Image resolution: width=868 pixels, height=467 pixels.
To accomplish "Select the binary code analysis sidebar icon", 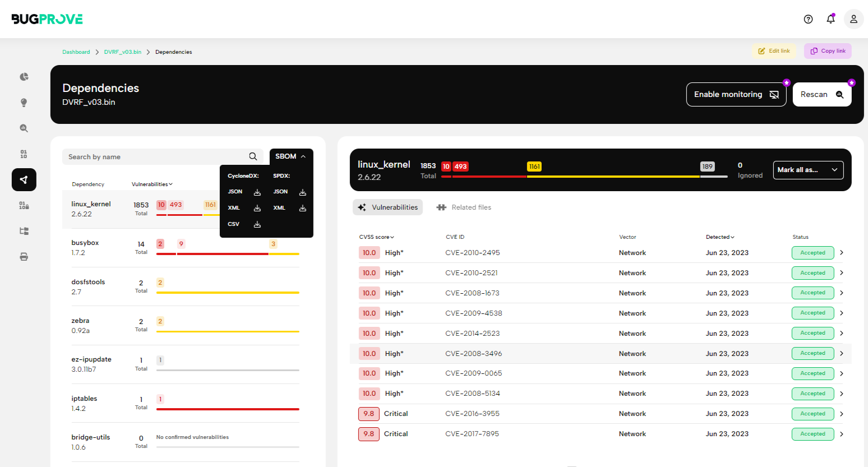I will [24, 154].
